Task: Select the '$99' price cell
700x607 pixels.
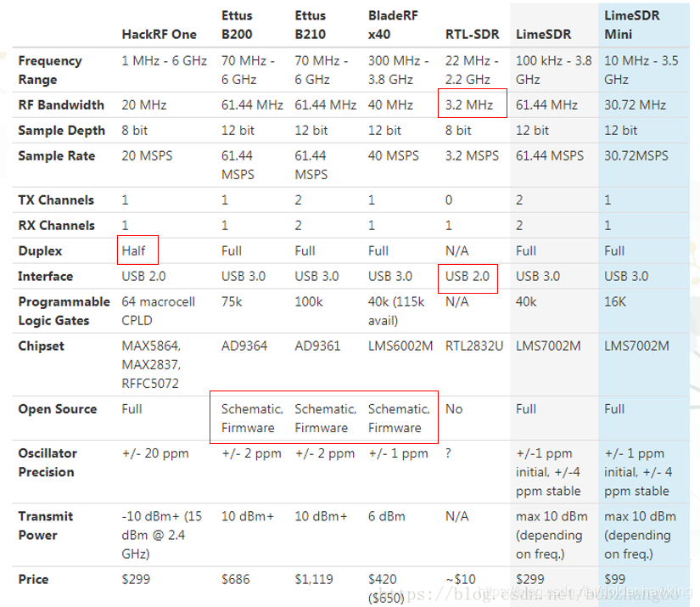Action: 615,580
